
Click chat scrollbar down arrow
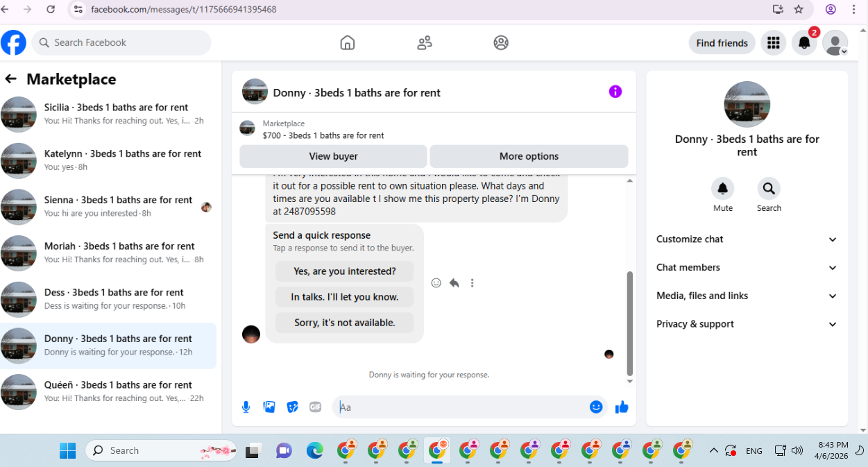pyautogui.click(x=630, y=381)
